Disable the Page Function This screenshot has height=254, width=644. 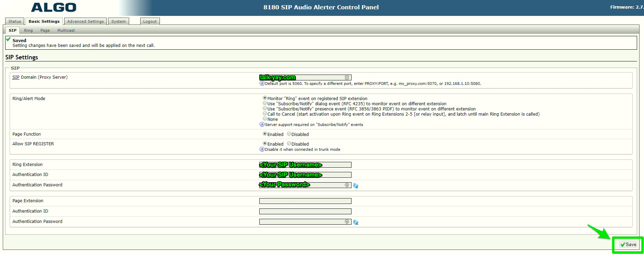(289, 134)
